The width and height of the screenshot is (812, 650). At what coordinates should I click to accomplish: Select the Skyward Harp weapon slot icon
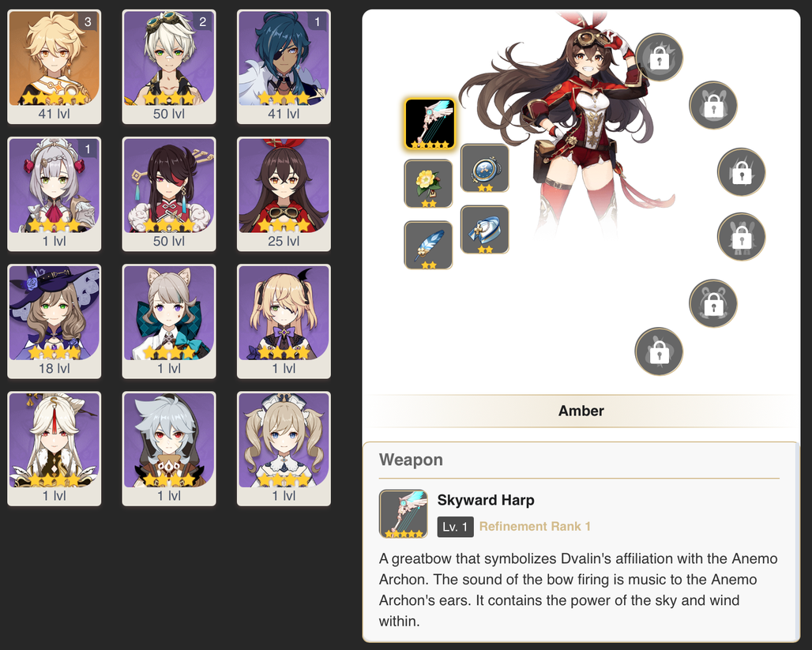coord(430,124)
